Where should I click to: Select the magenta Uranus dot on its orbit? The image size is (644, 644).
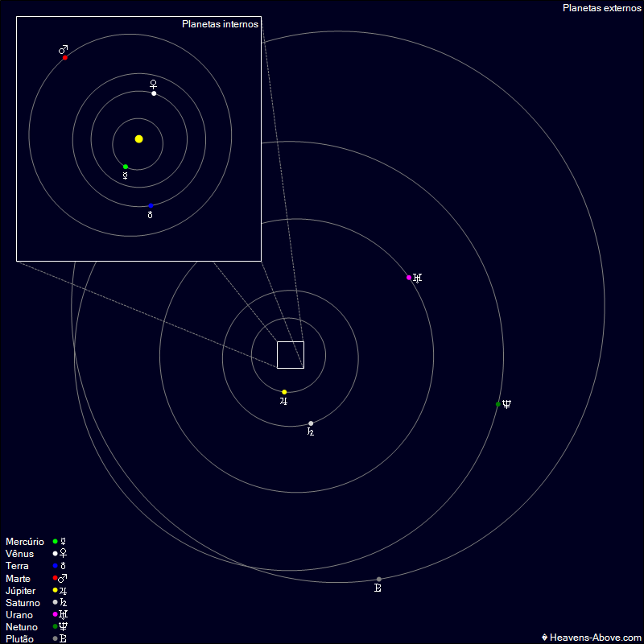(409, 278)
